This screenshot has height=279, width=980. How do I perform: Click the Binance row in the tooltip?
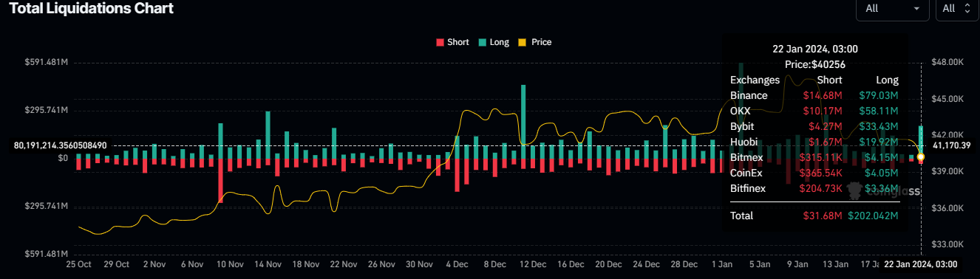coord(814,95)
